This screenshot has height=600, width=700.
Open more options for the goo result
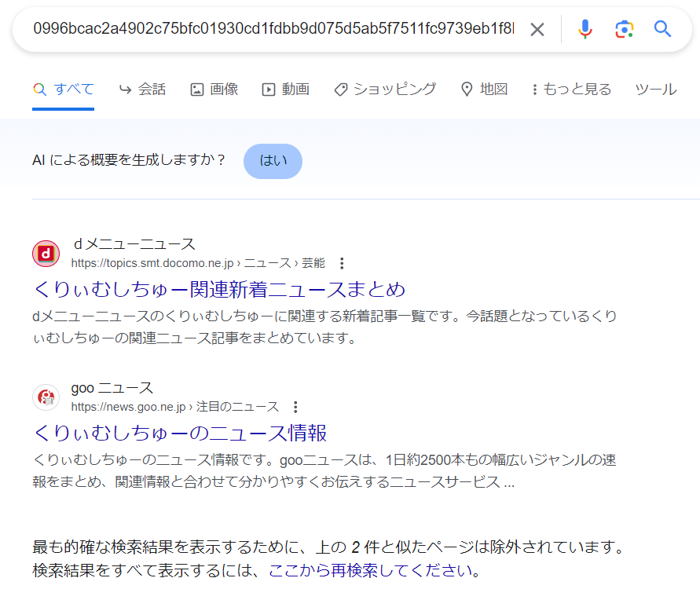pyautogui.click(x=295, y=407)
